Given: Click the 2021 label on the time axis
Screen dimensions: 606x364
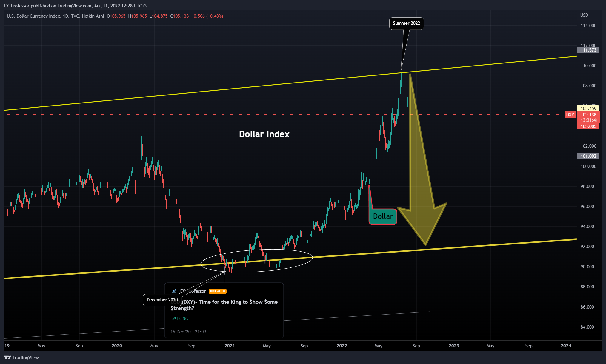Looking at the screenshot, I should click(x=230, y=346).
